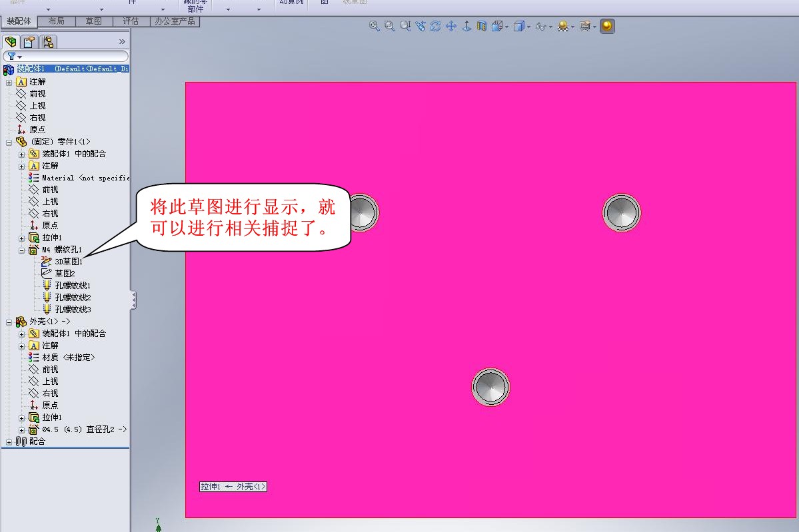Collapse the 外壳<1> component node

click(9, 322)
